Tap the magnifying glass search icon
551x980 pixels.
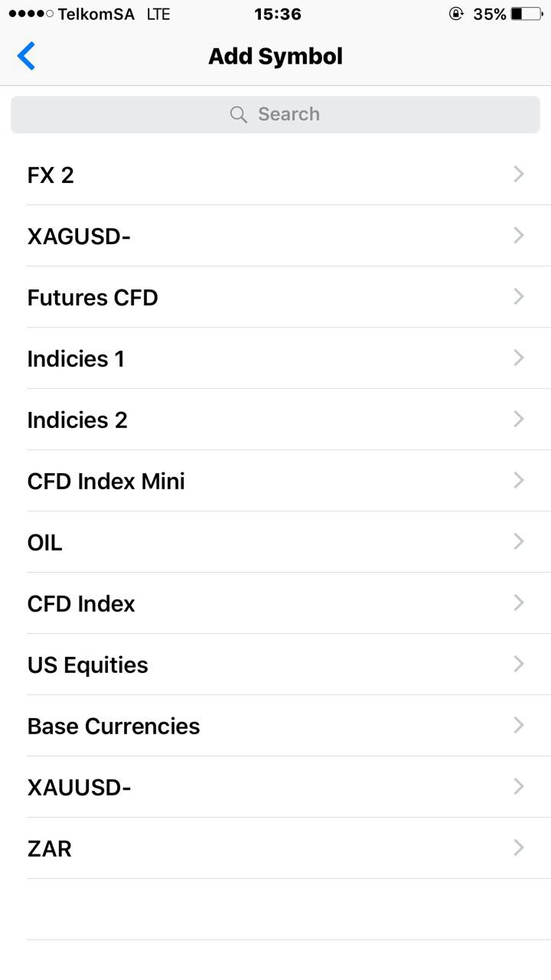tap(239, 115)
